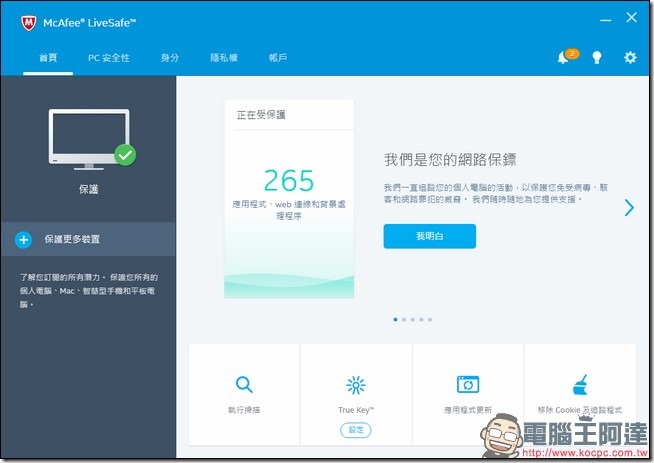Image resolution: width=654 pixels, height=463 pixels.
Task: Switch to the 首頁 tab
Action: 48,58
